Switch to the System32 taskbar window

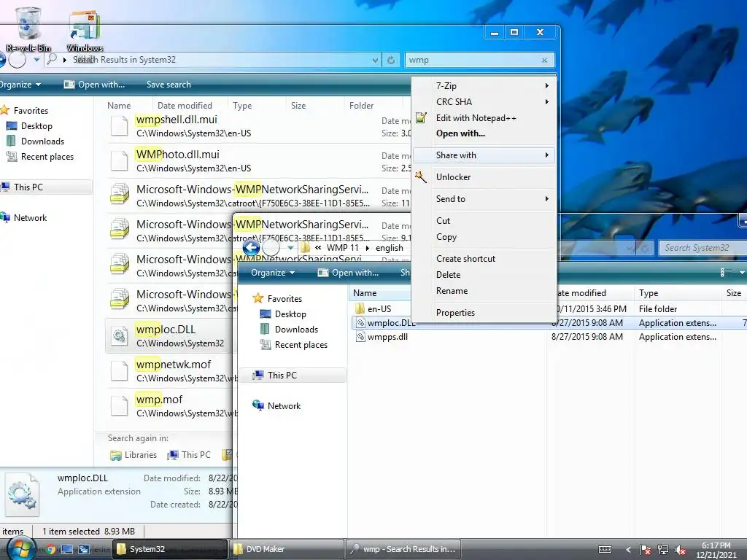[169, 549]
